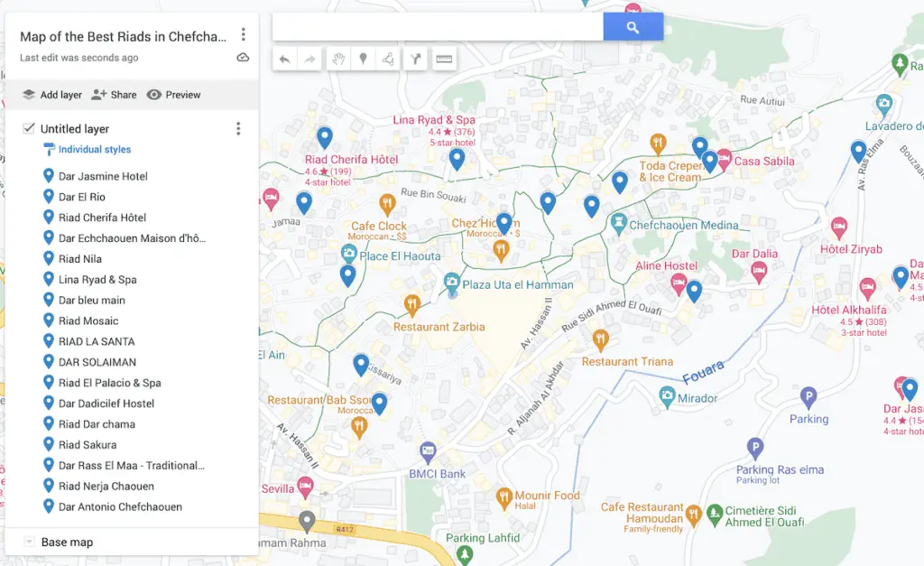Click the map title text

123,36
